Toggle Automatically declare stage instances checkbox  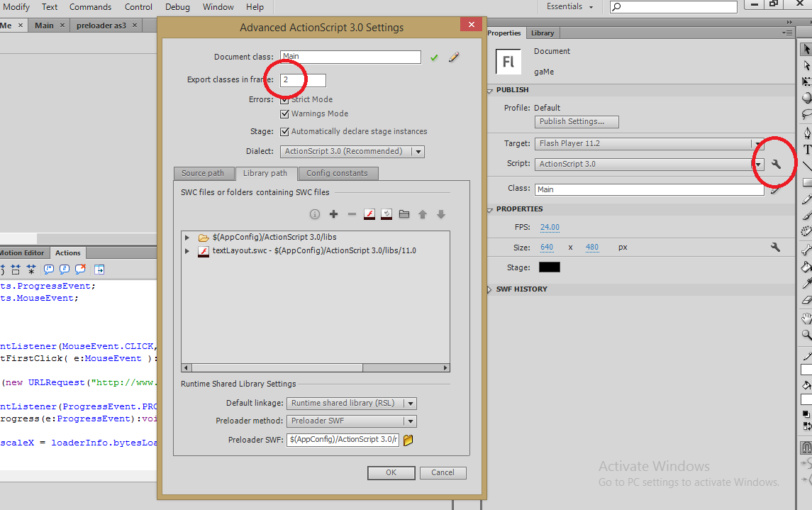(284, 132)
